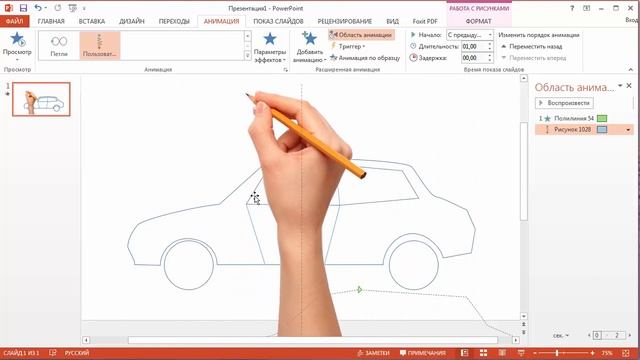
Task: Click the РУССКИЙ language indicator
Action: 77,353
